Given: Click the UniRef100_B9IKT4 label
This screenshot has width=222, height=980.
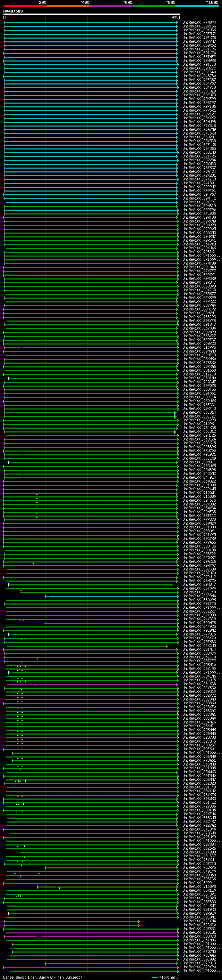Looking at the screenshot, I should (x=199, y=53).
